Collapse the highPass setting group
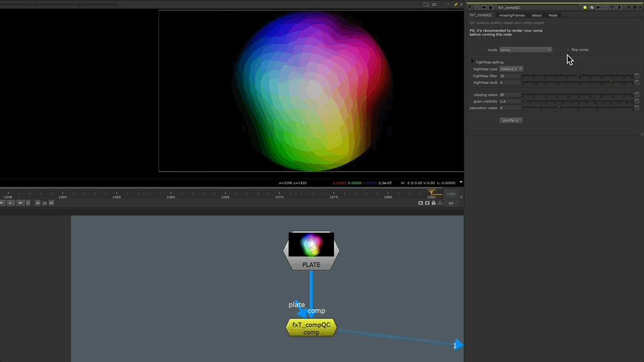Viewport: 644px width, 362px height. pyautogui.click(x=472, y=62)
